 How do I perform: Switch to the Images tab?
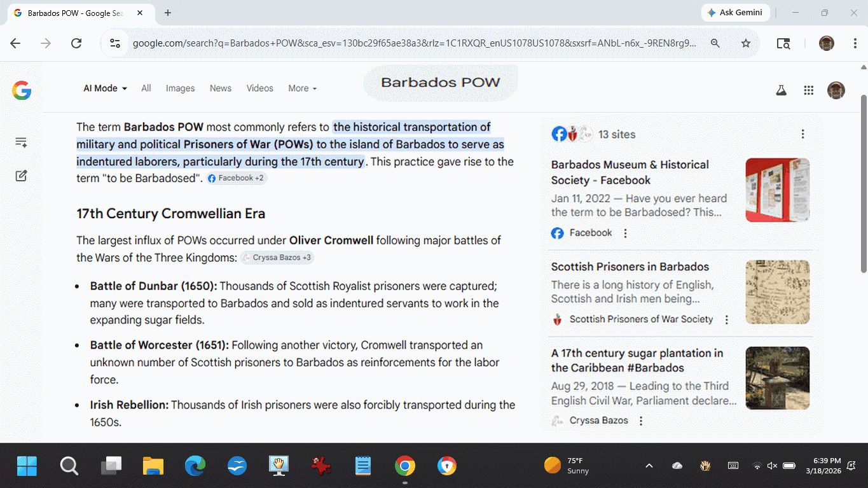pos(180,88)
